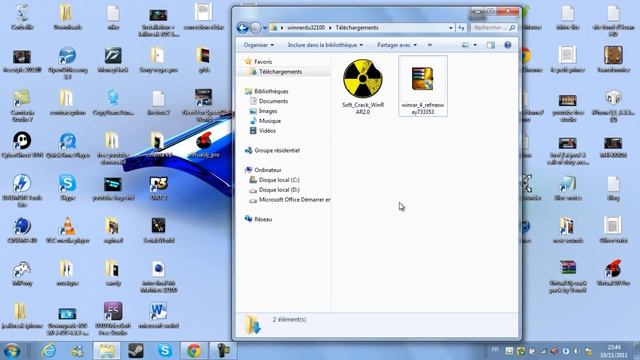Click the camcorder app taskbar icon
This screenshot has height=360, width=640.
pos(223,351)
